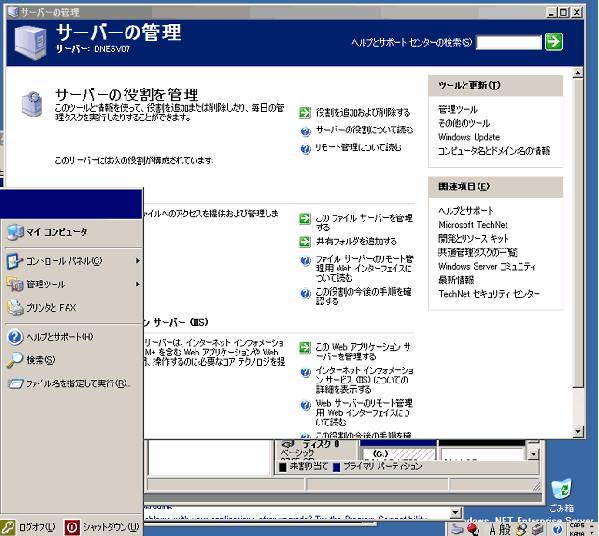Open このファイルサーバーを管理する link

click(x=364, y=222)
